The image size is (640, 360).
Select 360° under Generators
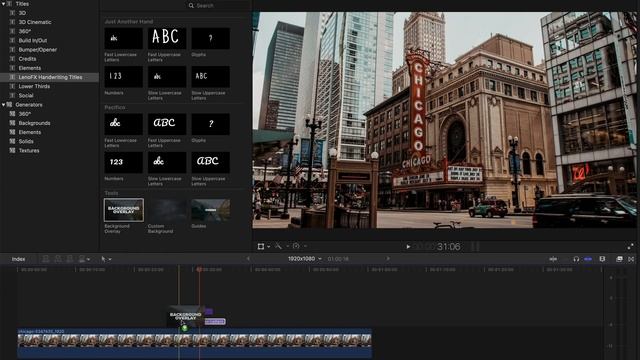24,114
